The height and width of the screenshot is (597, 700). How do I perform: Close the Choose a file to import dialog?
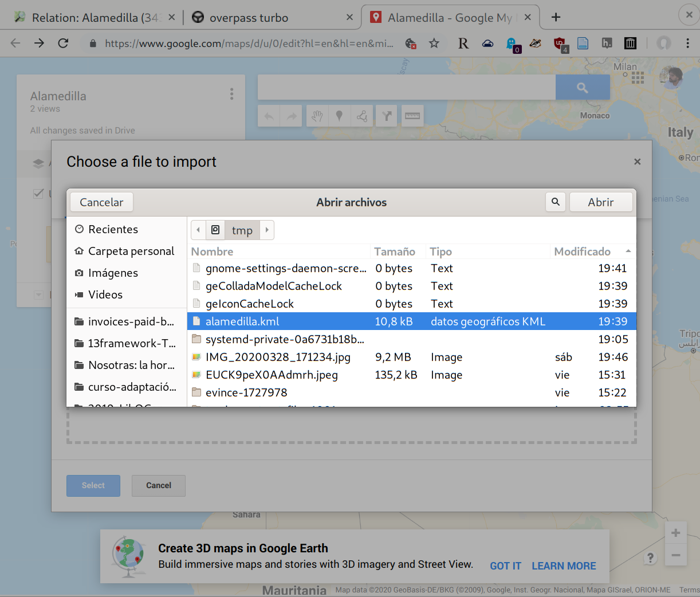pyautogui.click(x=637, y=162)
